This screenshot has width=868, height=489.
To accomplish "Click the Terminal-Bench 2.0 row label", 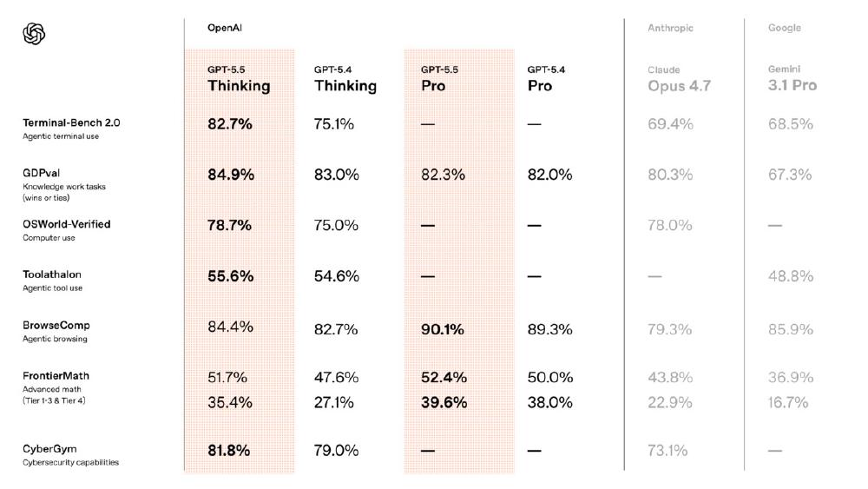I will 71,123.
